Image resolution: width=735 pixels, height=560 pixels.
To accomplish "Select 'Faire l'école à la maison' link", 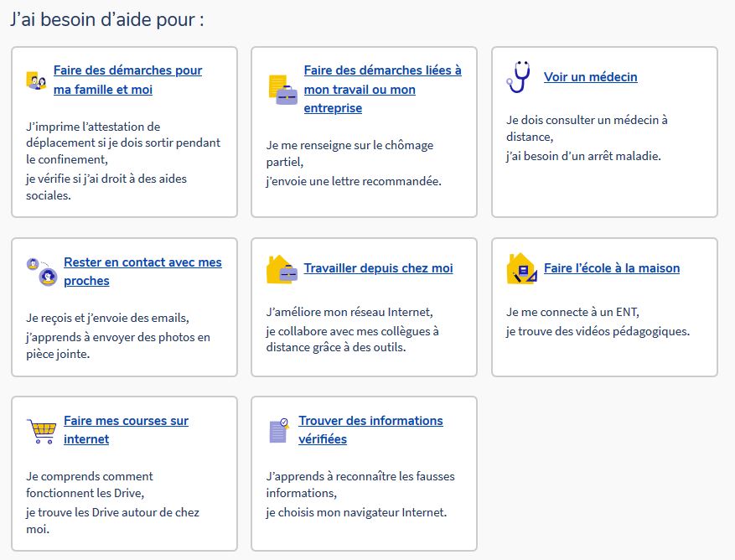I will [x=611, y=268].
